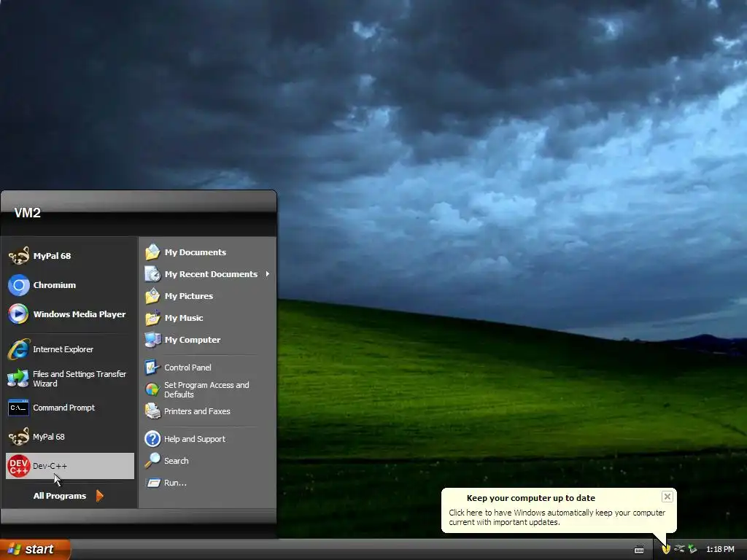The width and height of the screenshot is (747, 560).
Task: Click the keyboard icon on the taskbar
Action: 639,550
